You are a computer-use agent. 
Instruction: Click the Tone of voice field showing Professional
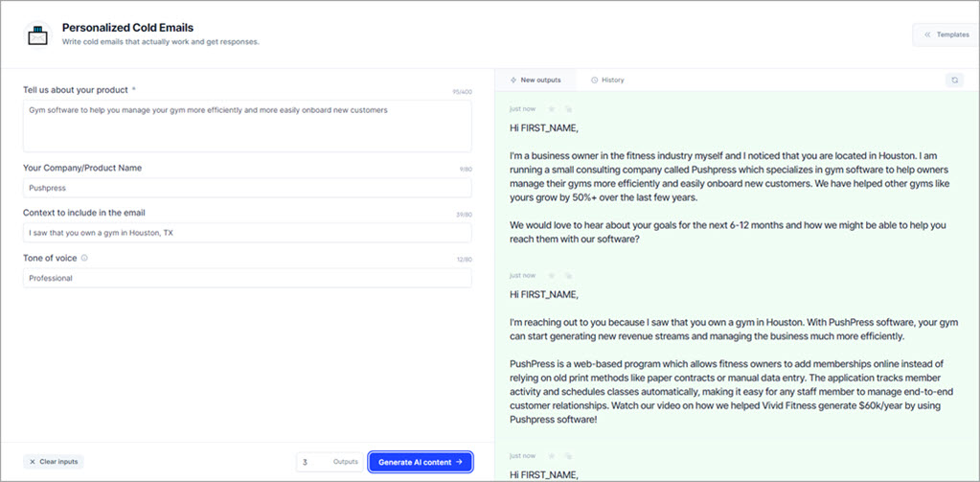(247, 278)
